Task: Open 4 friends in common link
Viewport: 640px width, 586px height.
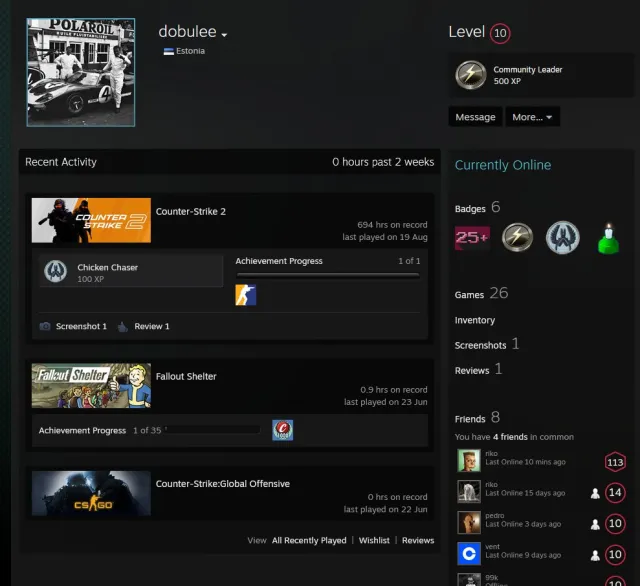Action: click(514, 437)
